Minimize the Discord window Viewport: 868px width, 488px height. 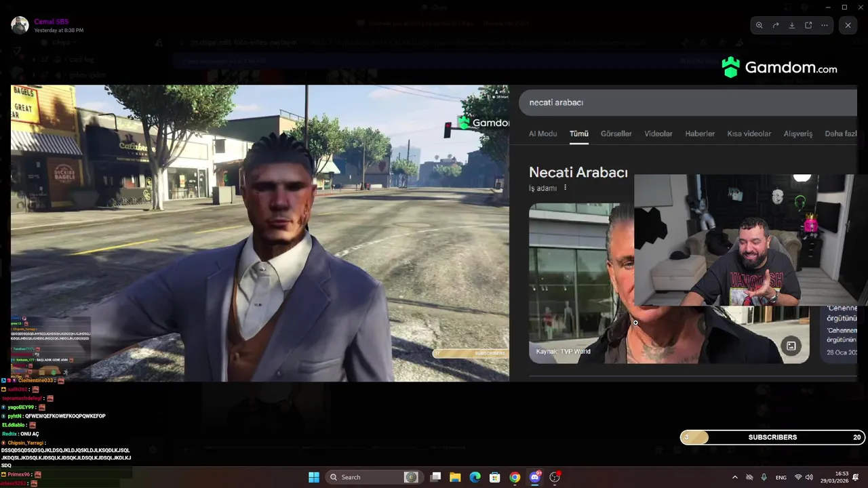827,7
